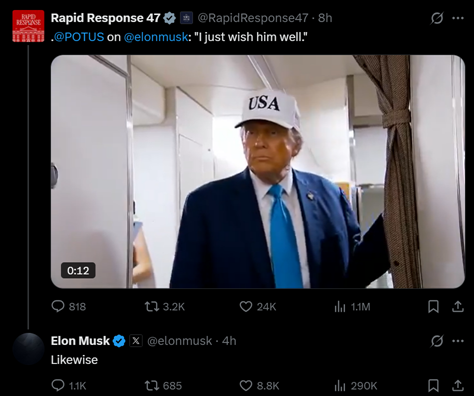Click Elon Musk display name
The image size is (474, 396).
point(80,341)
